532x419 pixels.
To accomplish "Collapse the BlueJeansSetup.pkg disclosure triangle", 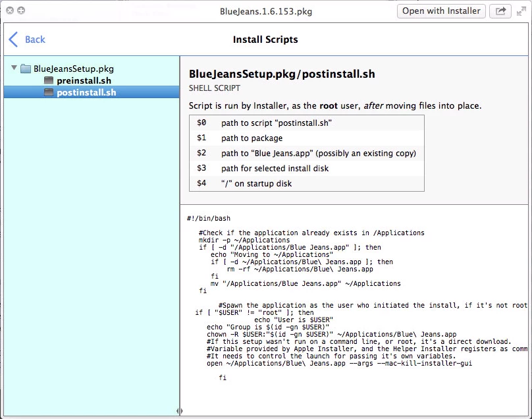I will [14, 68].
